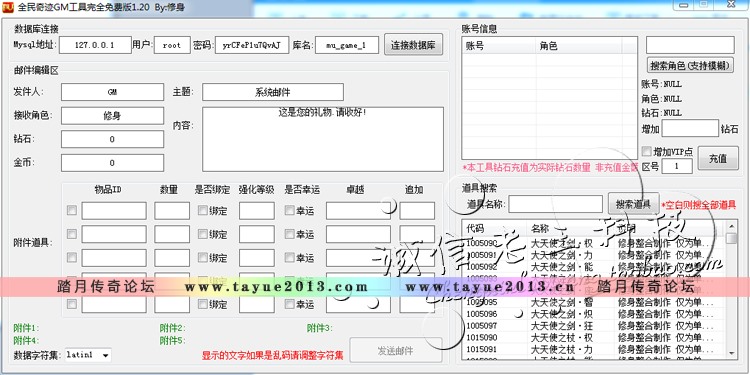This screenshot has height=375, width=750.
Task: Click the 账号 column header
Action: [499, 46]
